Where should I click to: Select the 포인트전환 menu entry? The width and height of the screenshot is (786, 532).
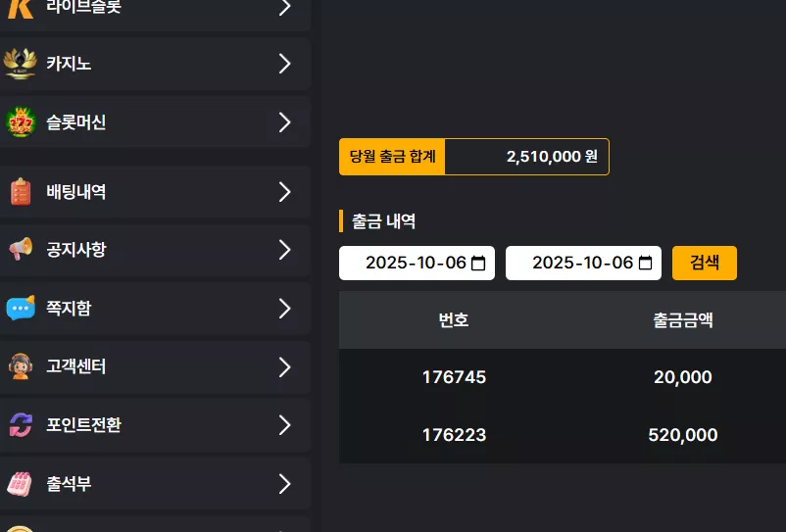tap(155, 425)
